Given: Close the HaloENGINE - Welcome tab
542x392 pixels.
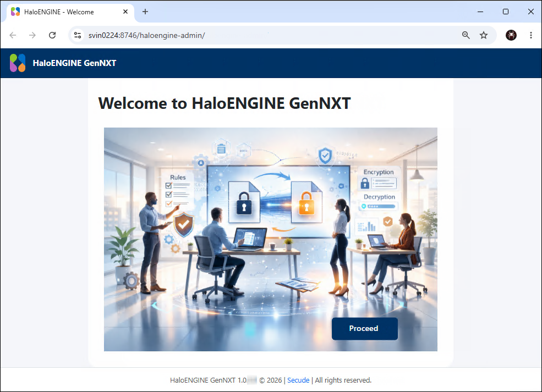Looking at the screenshot, I should (x=125, y=12).
